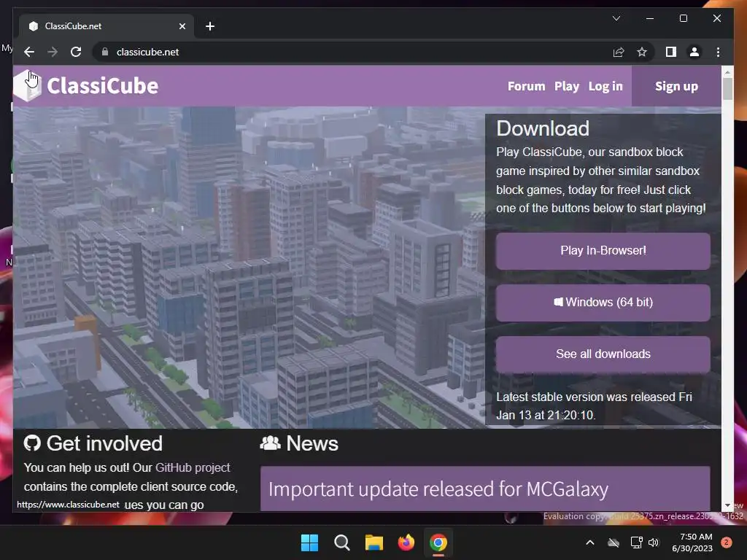
Task: Click the vertical scrollbar thumb
Action: [x=727, y=88]
